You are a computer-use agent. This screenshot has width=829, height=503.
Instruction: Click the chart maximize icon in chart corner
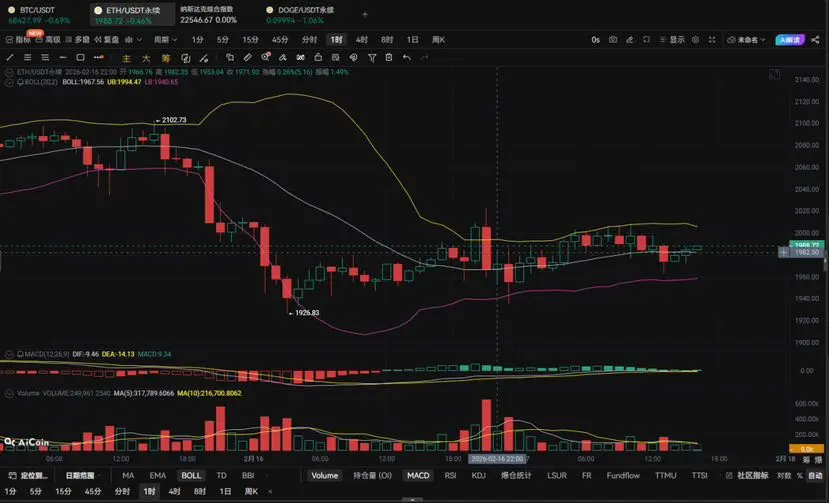774,75
